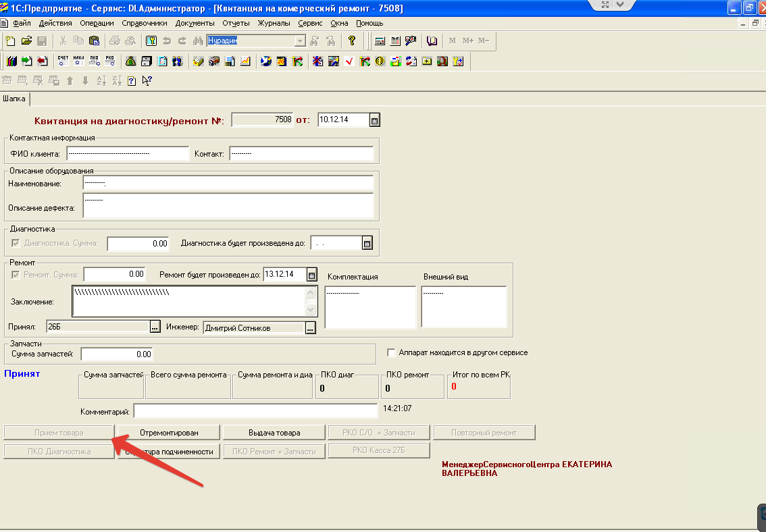Toggle 'Аппарат находится в другом сервисе' checkbox

(391, 352)
